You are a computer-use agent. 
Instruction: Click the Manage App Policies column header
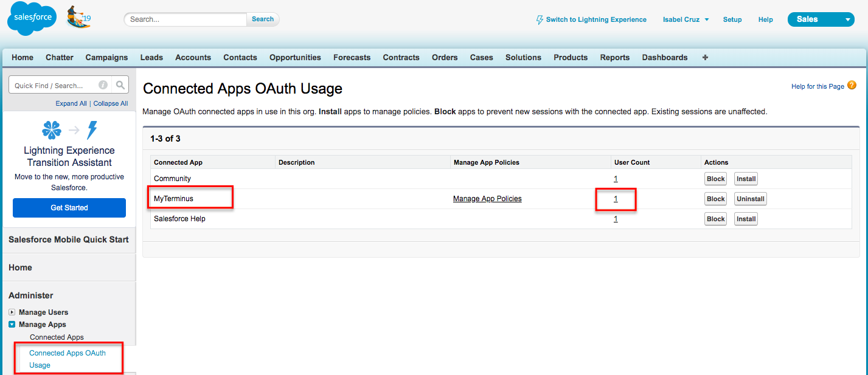coord(487,162)
